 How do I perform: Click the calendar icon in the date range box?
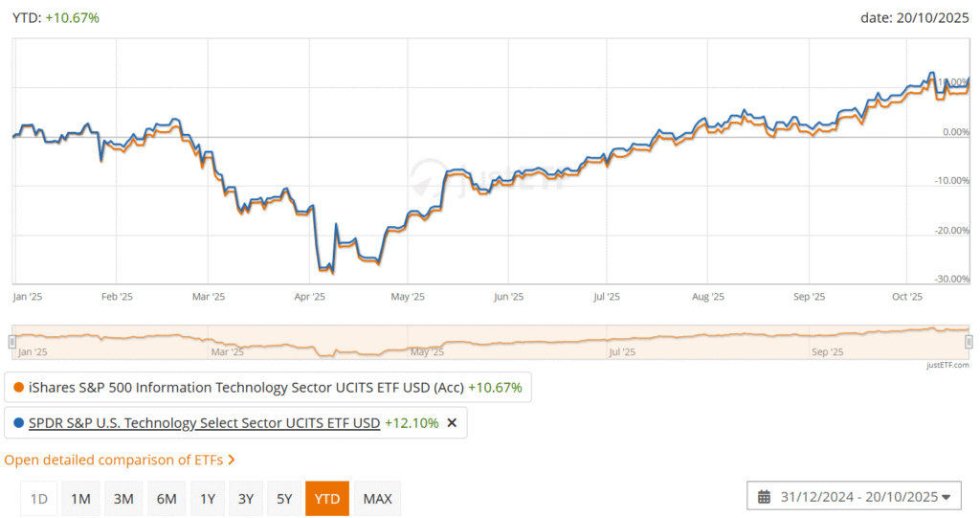click(764, 497)
